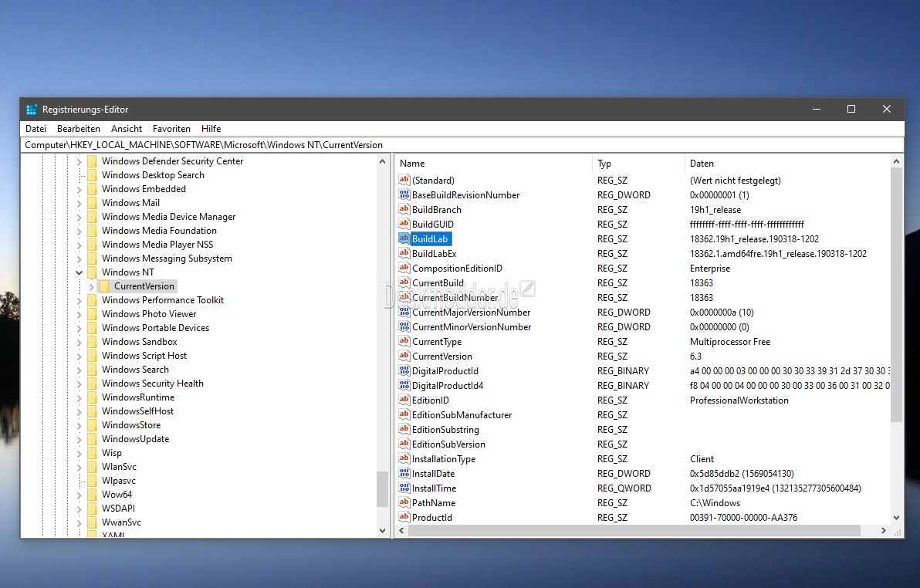The height and width of the screenshot is (588, 920).
Task: Click the CurrentMajorVersionNumber DWORD icon
Action: pyautogui.click(x=404, y=313)
